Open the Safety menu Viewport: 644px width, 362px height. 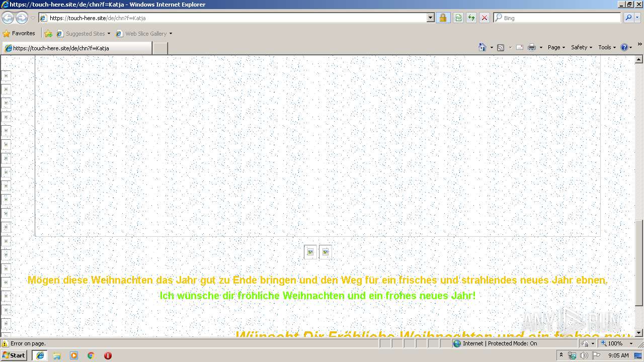[x=582, y=47]
